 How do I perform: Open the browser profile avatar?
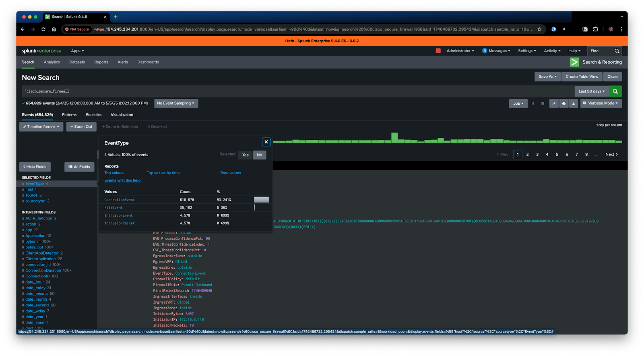coord(611,29)
